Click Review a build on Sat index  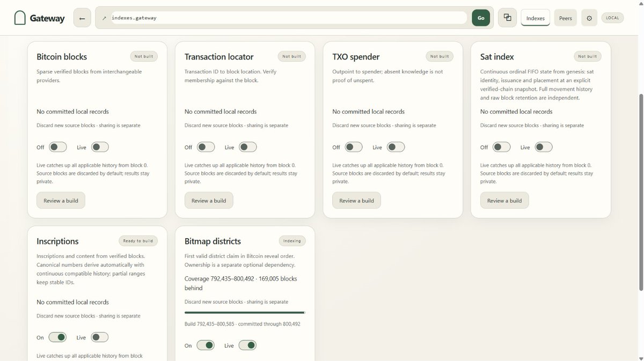pyautogui.click(x=504, y=201)
